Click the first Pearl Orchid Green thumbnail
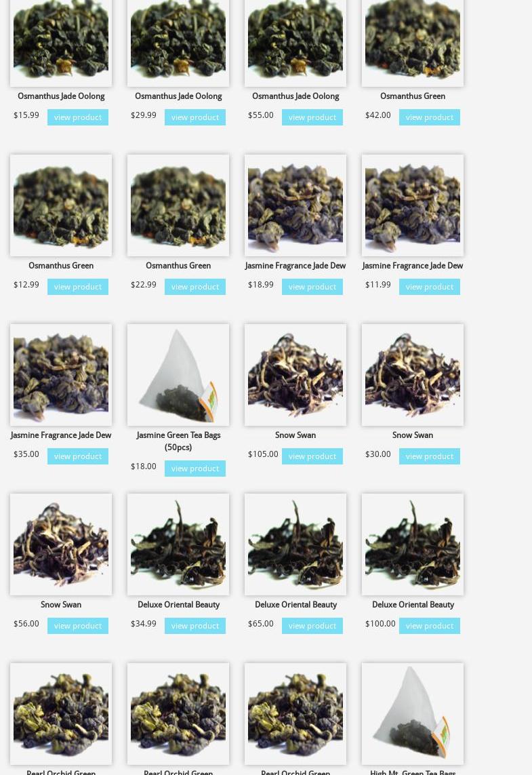The image size is (532, 775). click(x=61, y=714)
